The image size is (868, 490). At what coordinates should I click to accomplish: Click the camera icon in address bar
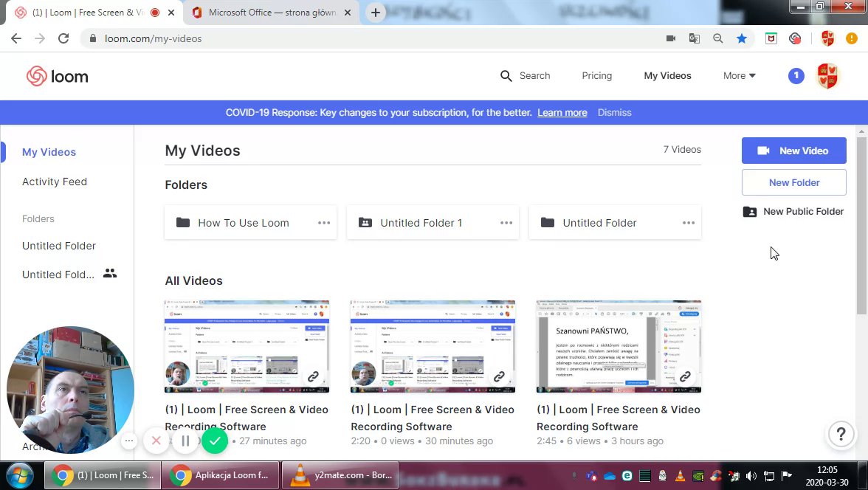tap(670, 38)
